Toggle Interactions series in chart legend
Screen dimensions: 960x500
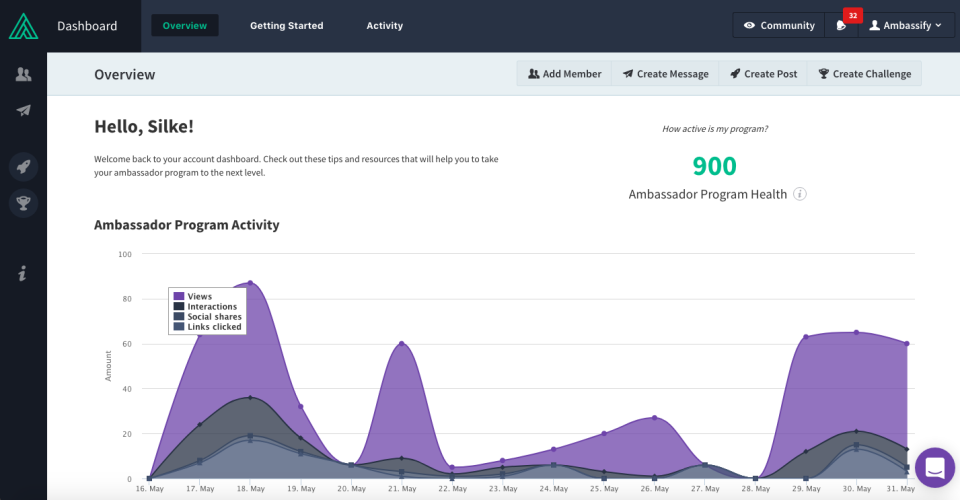(205, 306)
